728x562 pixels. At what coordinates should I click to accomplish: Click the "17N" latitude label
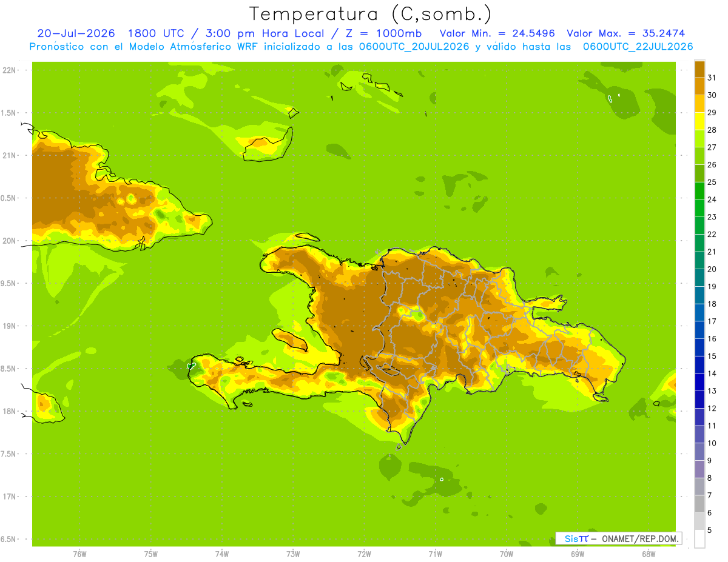pos(9,497)
